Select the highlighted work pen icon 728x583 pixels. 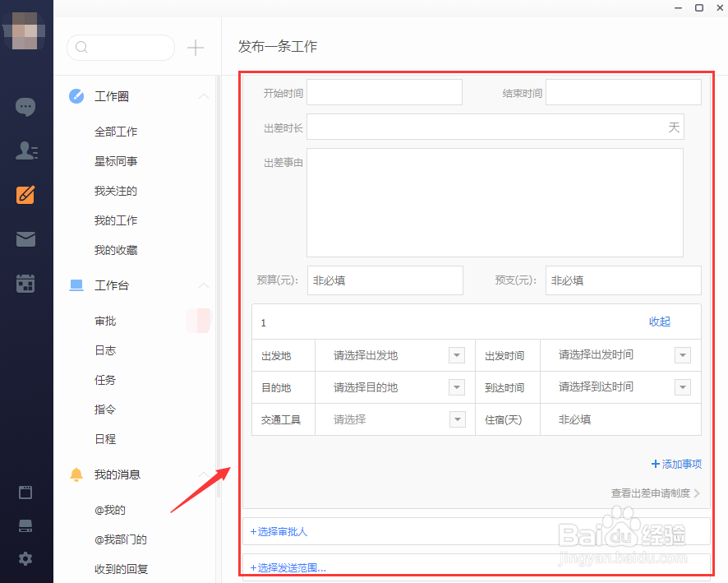click(25, 196)
